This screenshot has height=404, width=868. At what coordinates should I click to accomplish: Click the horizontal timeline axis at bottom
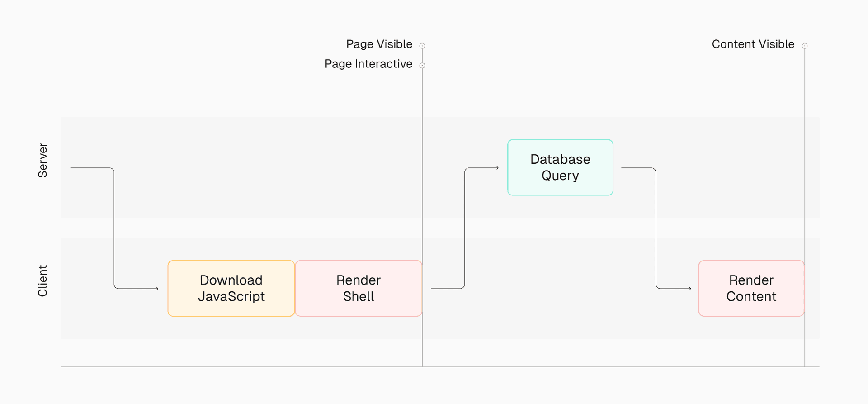click(x=226, y=366)
